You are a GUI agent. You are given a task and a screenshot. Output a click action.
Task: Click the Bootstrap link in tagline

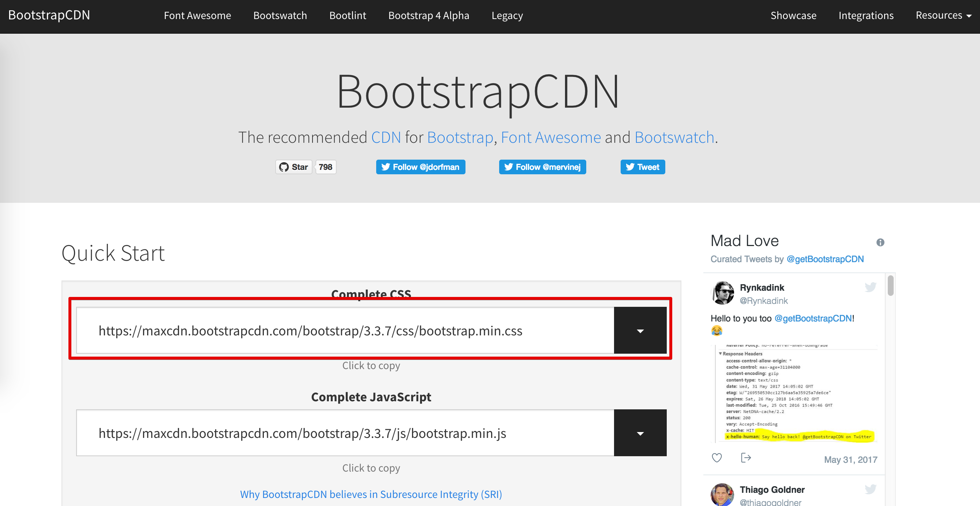point(460,137)
